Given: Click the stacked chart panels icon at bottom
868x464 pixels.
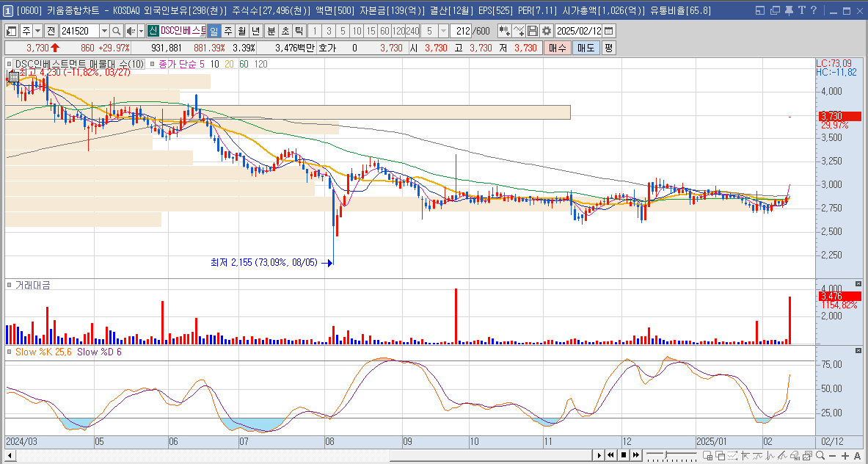Looking at the screenshot, I should pyautogui.click(x=809, y=455).
